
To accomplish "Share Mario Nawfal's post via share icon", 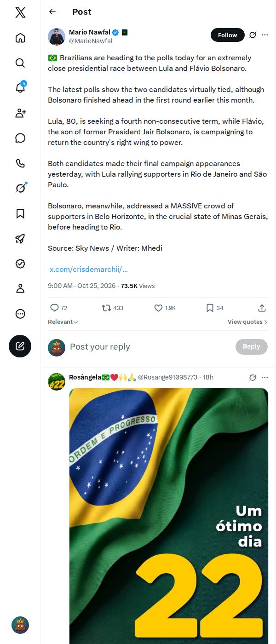I will click(262, 308).
